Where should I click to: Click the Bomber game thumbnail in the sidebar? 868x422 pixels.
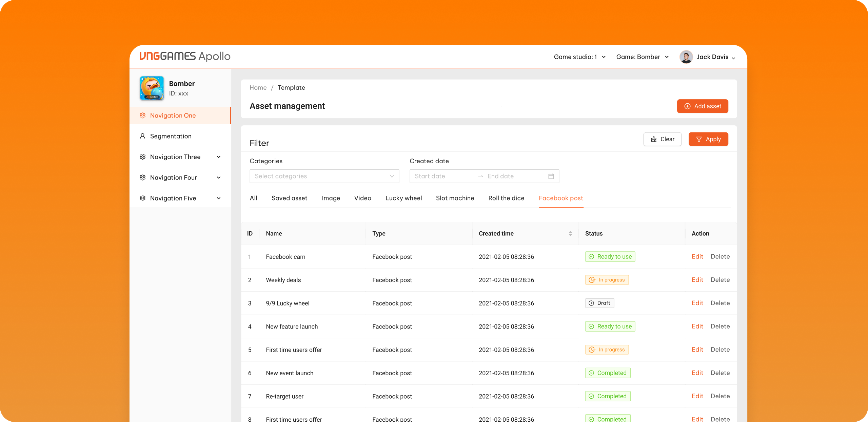tap(152, 88)
